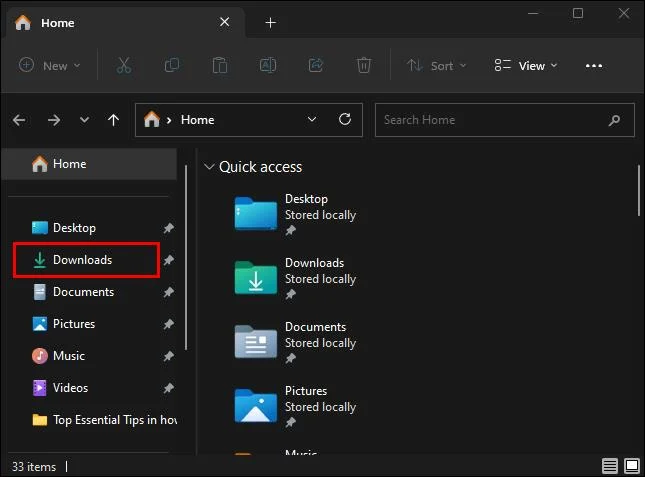This screenshot has width=645, height=477.
Task: Click the Search Home input field
Action: pyautogui.click(x=505, y=120)
